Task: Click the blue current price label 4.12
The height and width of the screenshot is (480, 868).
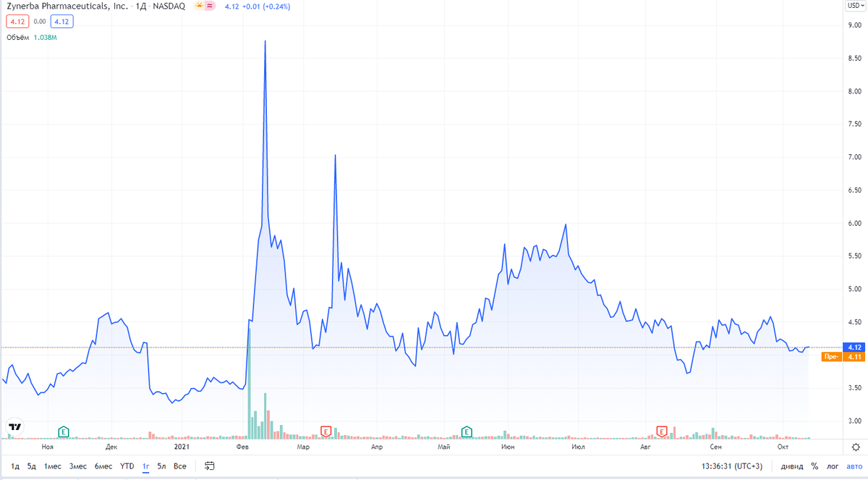Action: click(x=854, y=347)
